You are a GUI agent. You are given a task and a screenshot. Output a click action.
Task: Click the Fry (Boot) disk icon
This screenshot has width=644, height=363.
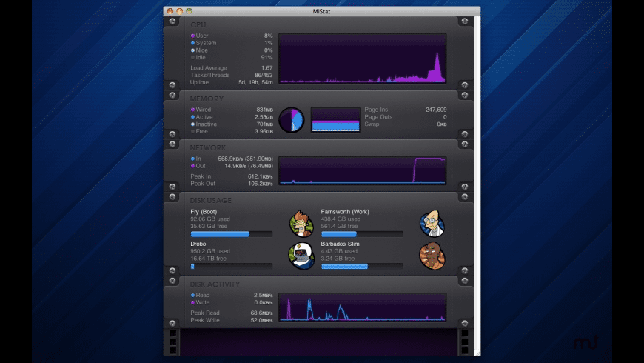[301, 224]
